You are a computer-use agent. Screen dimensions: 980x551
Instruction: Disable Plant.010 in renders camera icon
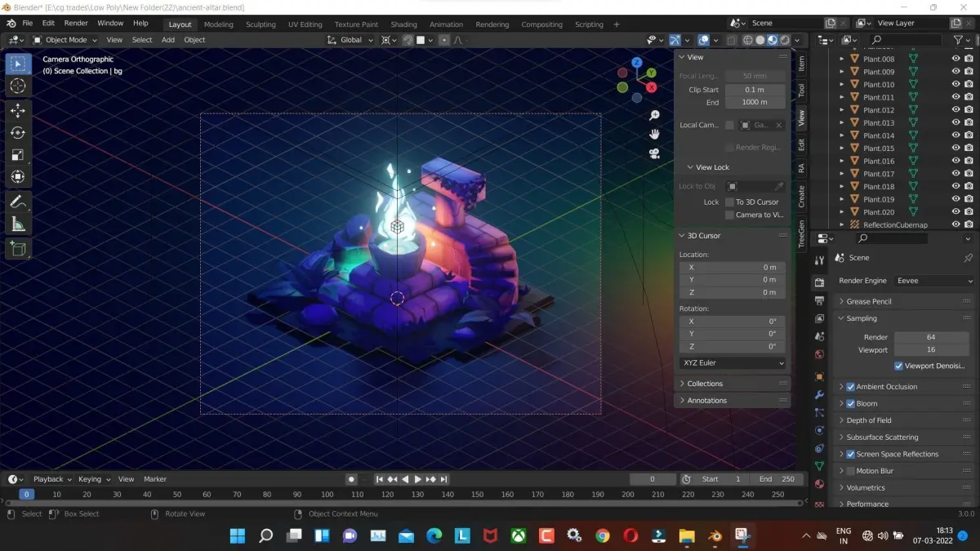pyautogui.click(x=969, y=84)
